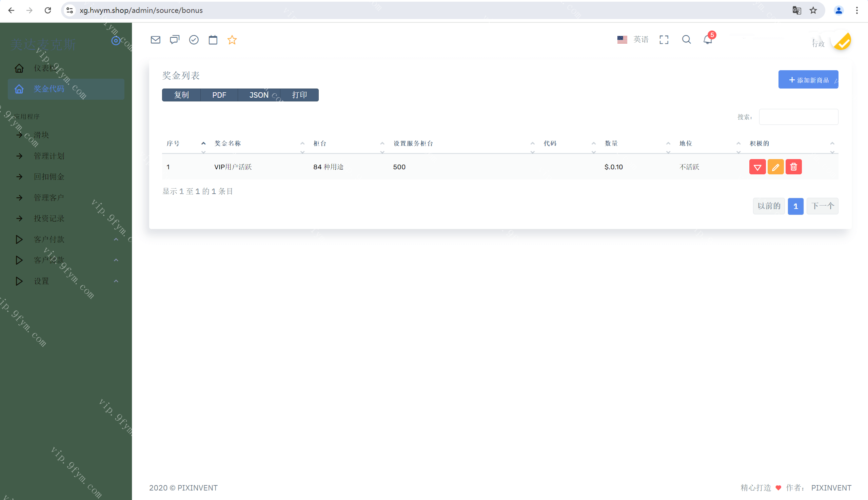Screen dimensions: 868x500
Task: Select 仪表板 dashboard menu item
Action: tap(45, 68)
